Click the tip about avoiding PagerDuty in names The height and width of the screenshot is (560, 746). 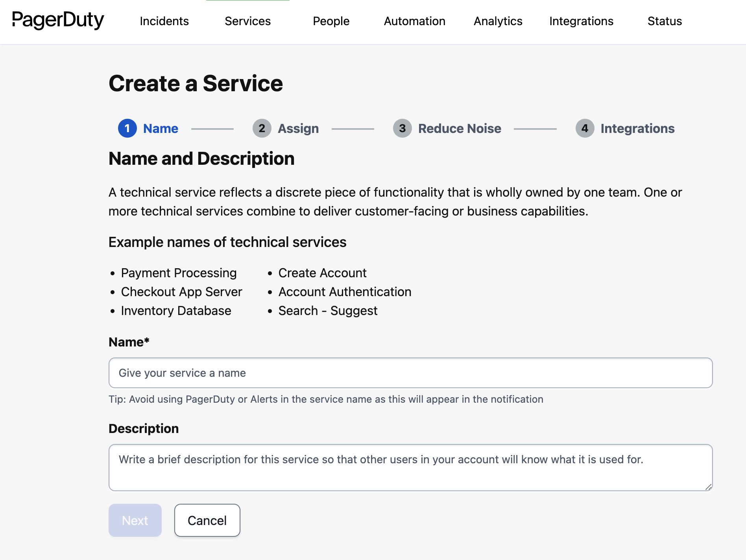(x=326, y=399)
